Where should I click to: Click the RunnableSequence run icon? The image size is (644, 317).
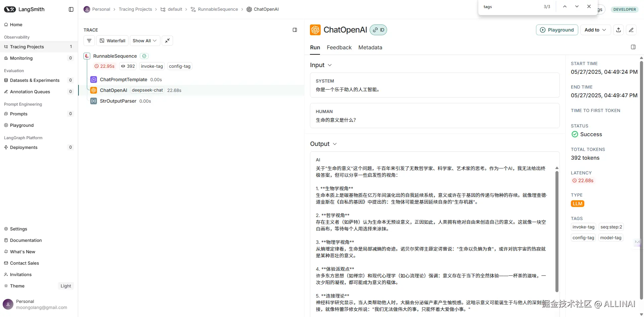[x=87, y=56]
